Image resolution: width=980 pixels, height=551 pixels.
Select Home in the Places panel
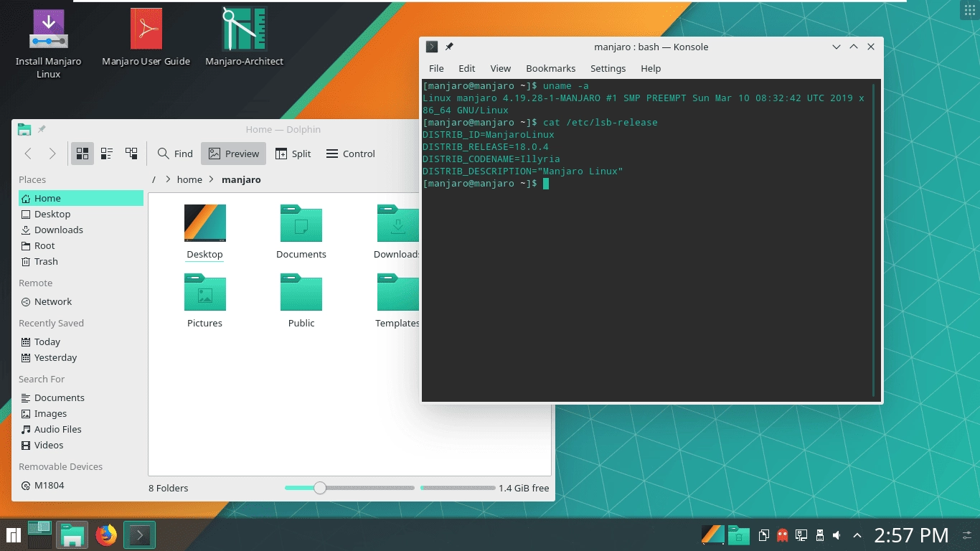pos(81,198)
